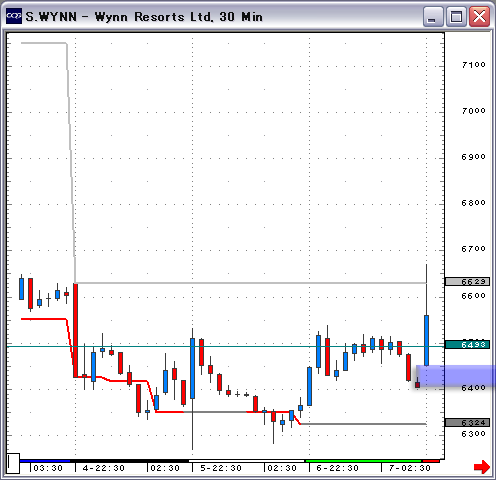Select the 7-02:30 time axis marker
Image resolution: width=496 pixels, height=480 pixels.
click(x=410, y=468)
